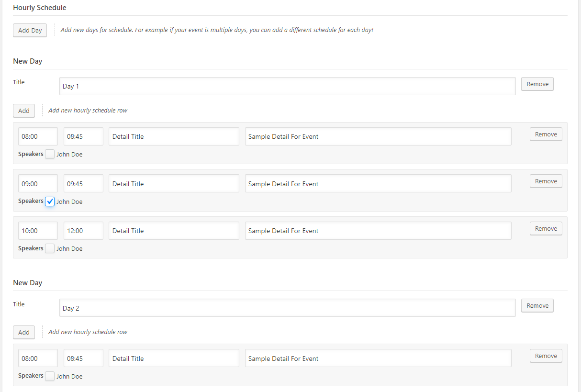The height and width of the screenshot is (392, 581).
Task: Focus the 12:00 end time field
Action: tap(83, 231)
